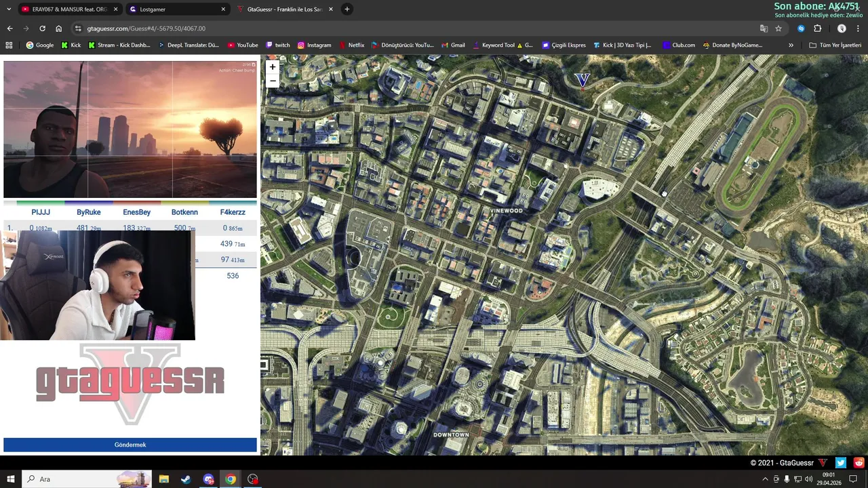Click player name EnesBey in scoreboard
The height and width of the screenshot is (488, 868).
137,212
